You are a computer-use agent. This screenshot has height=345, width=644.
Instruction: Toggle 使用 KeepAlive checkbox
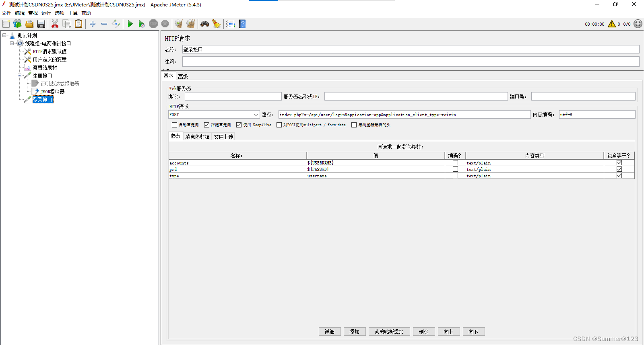239,125
